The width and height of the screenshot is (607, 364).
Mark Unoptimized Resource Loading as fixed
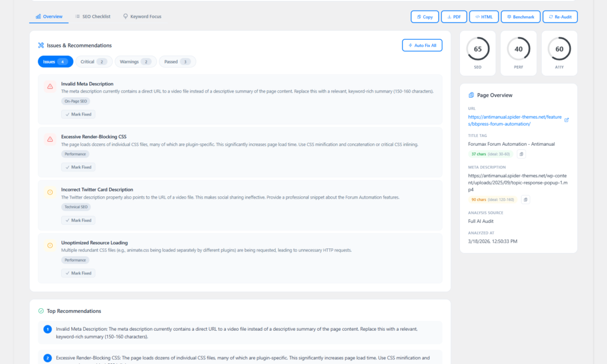point(78,273)
